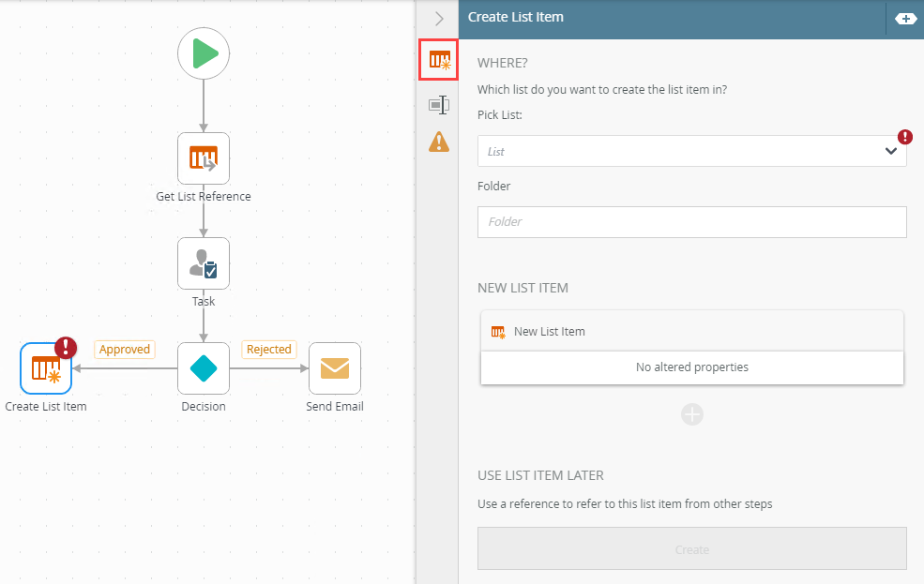Open the step Properties tab

(x=439, y=105)
